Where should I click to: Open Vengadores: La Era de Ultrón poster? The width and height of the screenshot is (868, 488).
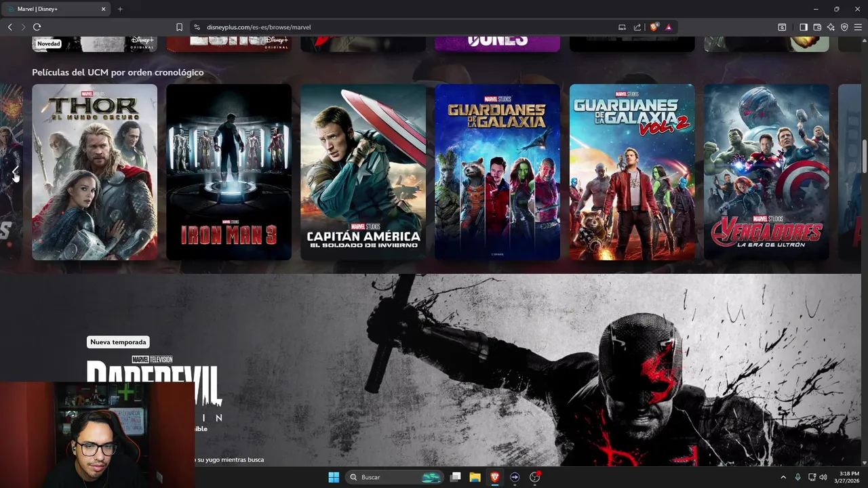pyautogui.click(x=766, y=172)
